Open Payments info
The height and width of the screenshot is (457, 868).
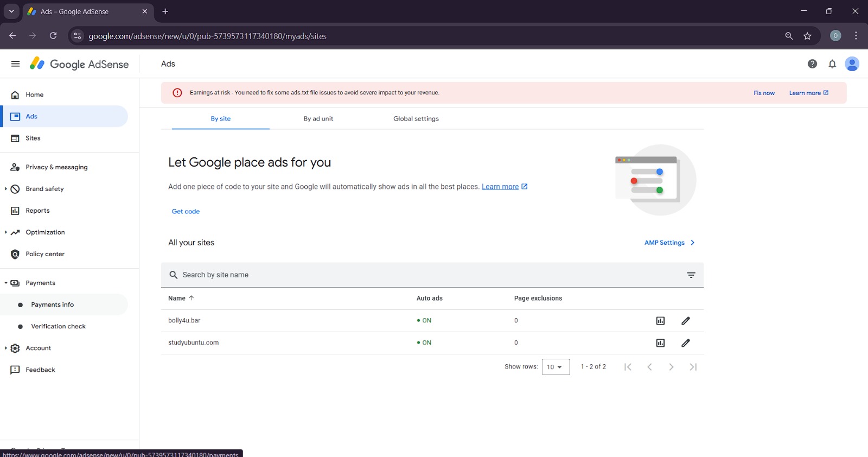click(65, 304)
